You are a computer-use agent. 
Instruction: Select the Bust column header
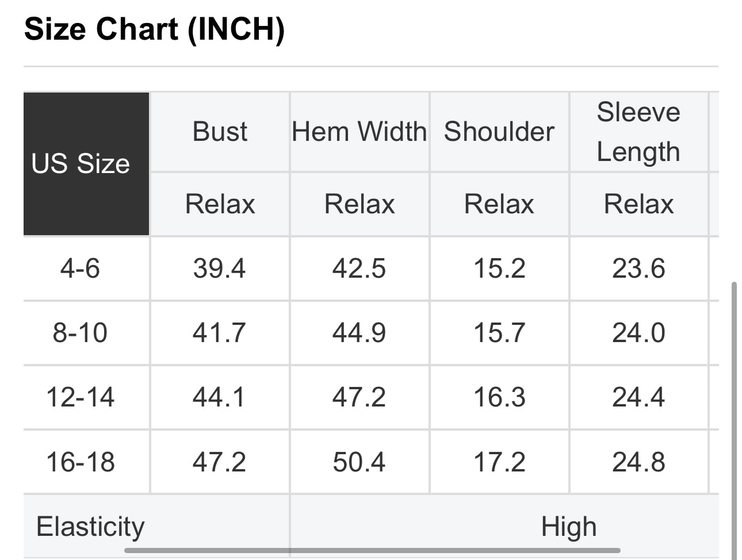click(x=220, y=132)
